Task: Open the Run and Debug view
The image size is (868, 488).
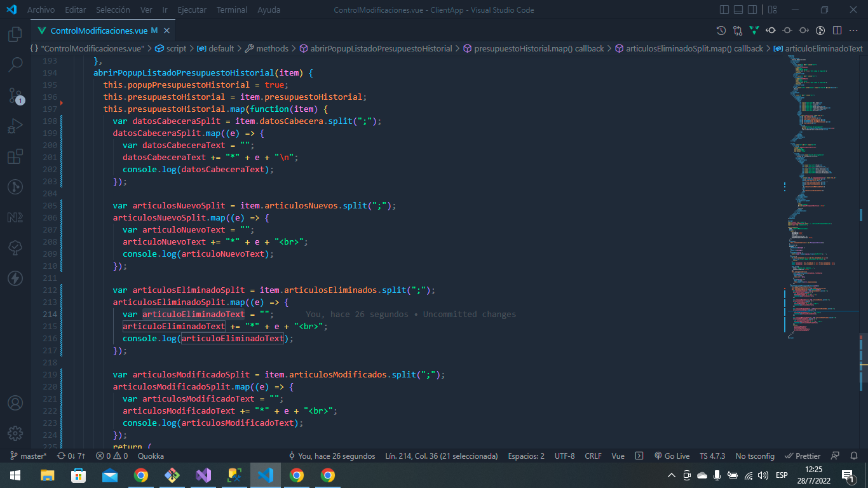Action: pos(15,126)
